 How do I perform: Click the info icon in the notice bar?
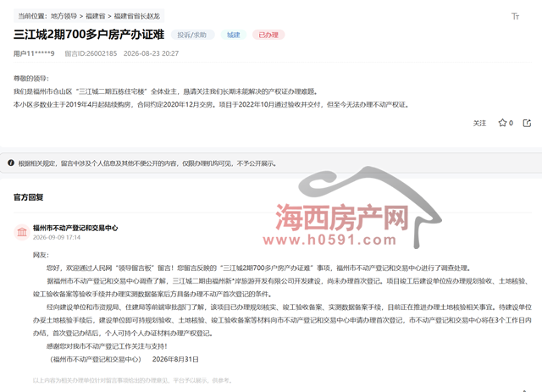click(11, 163)
